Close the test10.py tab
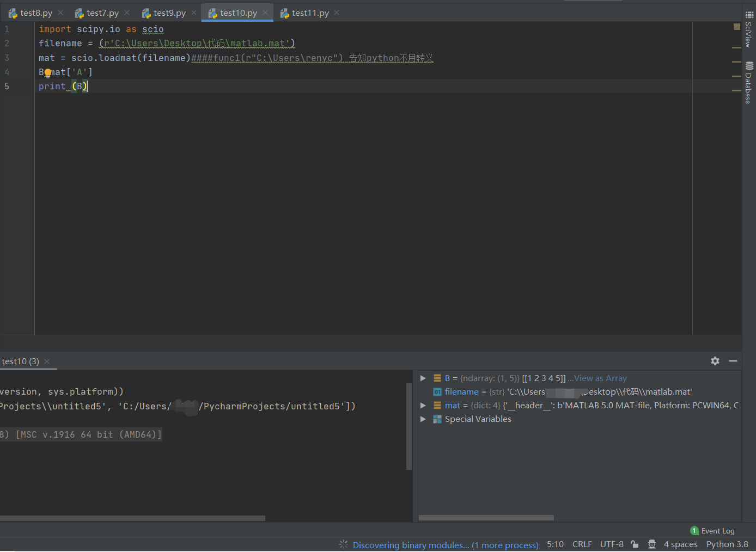This screenshot has width=756, height=552. click(265, 13)
